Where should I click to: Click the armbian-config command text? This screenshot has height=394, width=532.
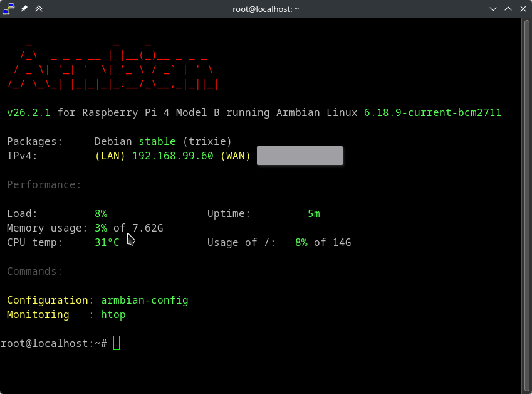click(x=144, y=300)
